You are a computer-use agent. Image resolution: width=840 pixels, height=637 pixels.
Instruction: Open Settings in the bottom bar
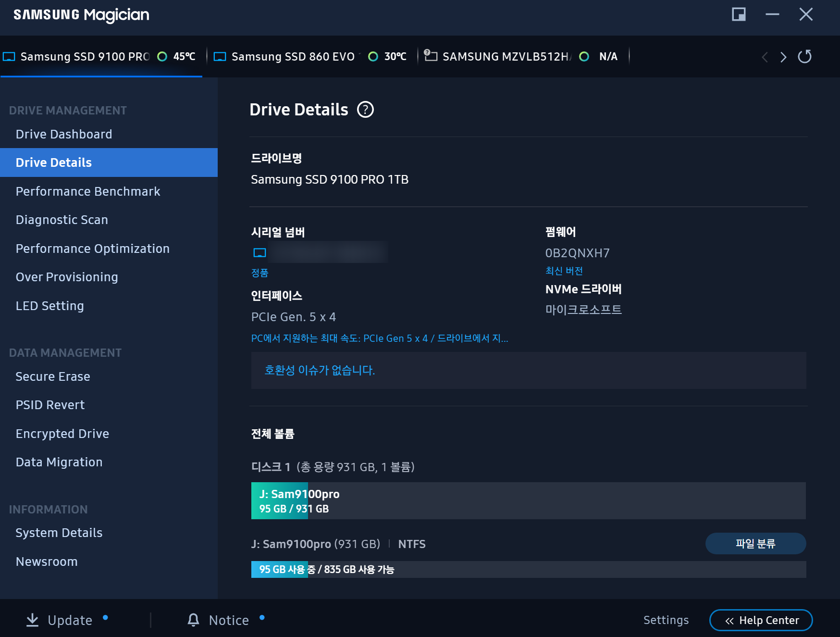[x=666, y=620]
